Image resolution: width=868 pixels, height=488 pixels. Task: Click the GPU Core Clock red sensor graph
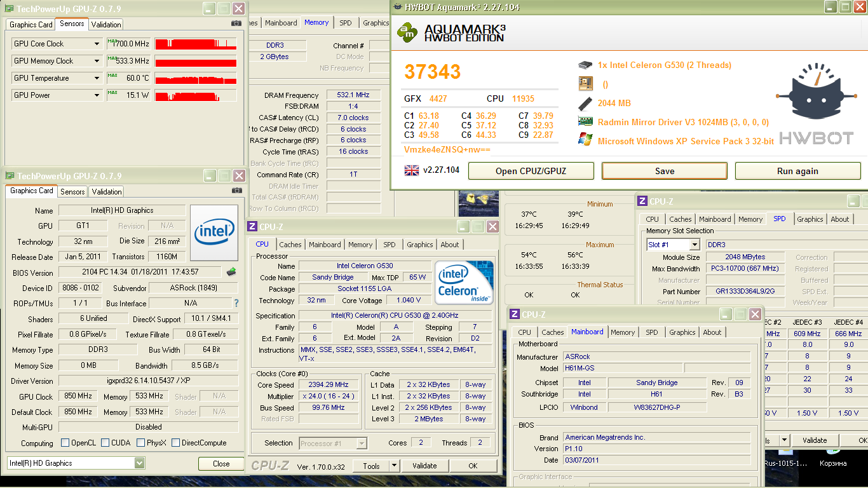[x=196, y=44]
